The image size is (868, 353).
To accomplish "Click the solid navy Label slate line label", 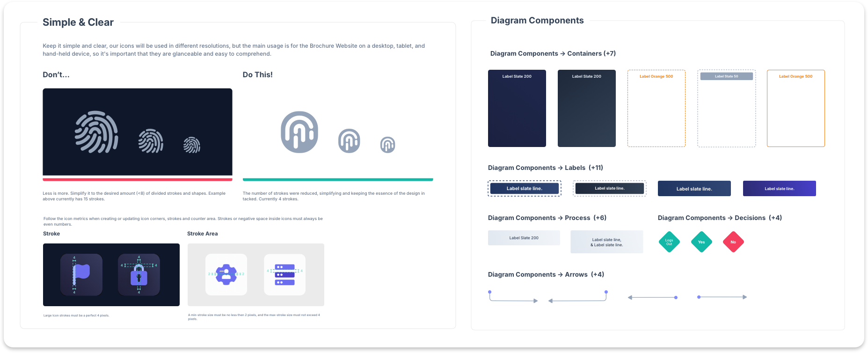I will click(x=694, y=189).
